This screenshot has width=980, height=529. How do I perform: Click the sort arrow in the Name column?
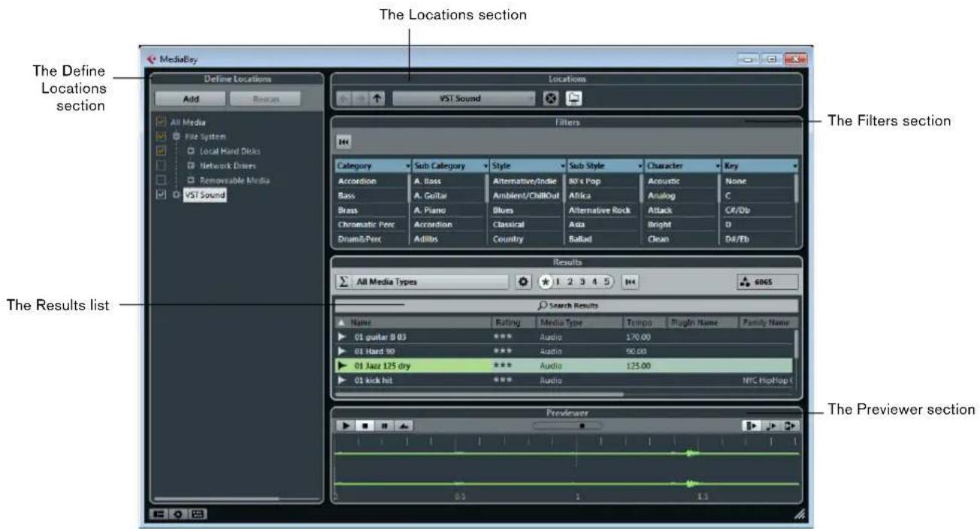tap(341, 322)
